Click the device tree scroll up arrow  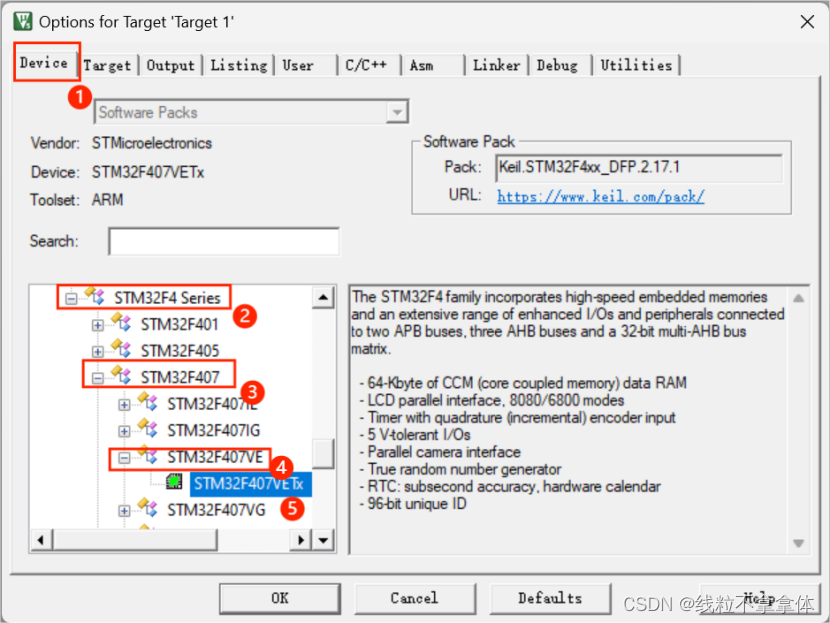click(x=323, y=297)
